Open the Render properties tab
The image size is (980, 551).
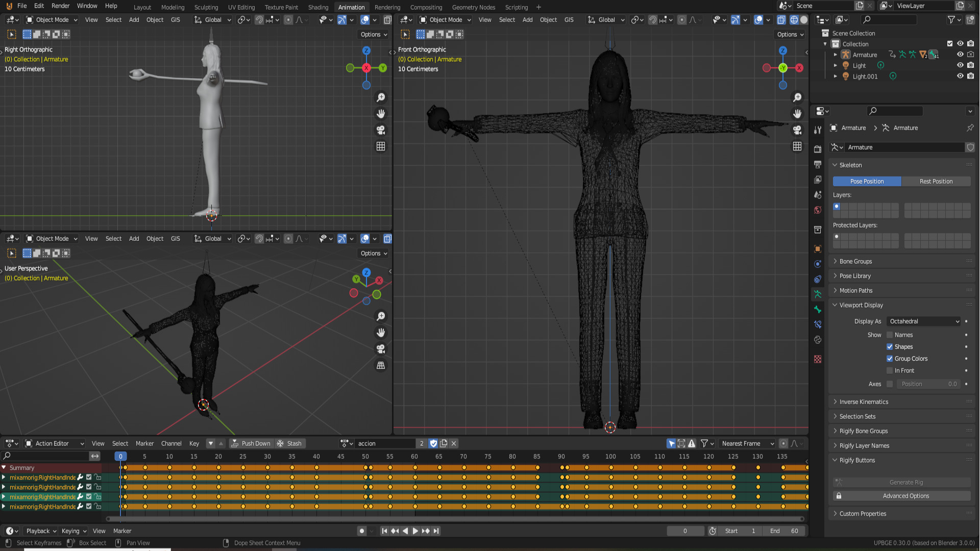818,149
